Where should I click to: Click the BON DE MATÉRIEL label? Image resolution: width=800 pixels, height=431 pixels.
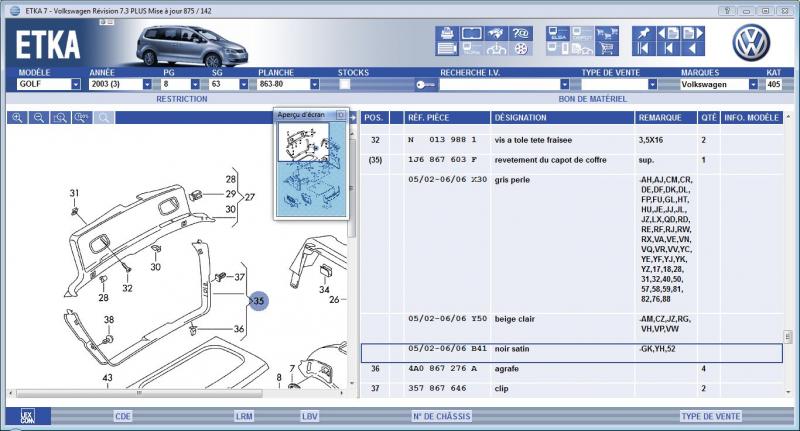[x=592, y=99]
